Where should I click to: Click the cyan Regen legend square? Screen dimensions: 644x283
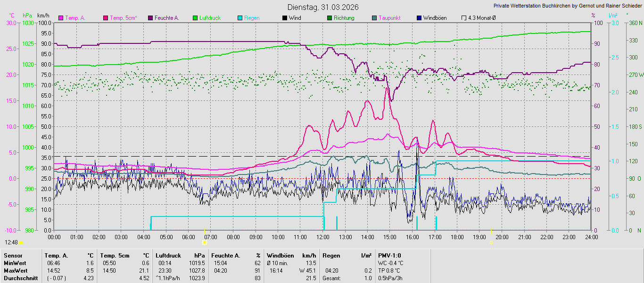click(x=240, y=18)
